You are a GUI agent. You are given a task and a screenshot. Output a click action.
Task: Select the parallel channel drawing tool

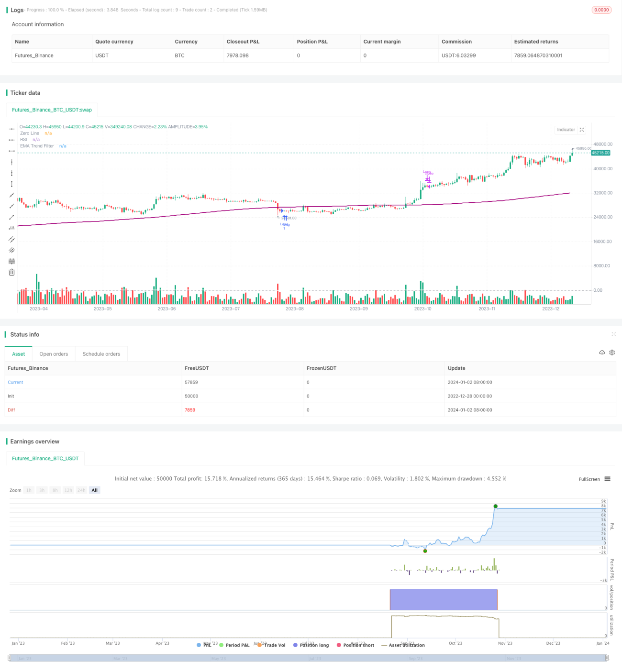click(x=11, y=239)
